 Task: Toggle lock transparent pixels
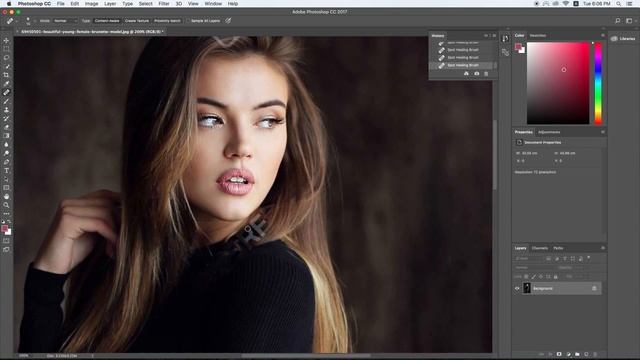[526, 277]
